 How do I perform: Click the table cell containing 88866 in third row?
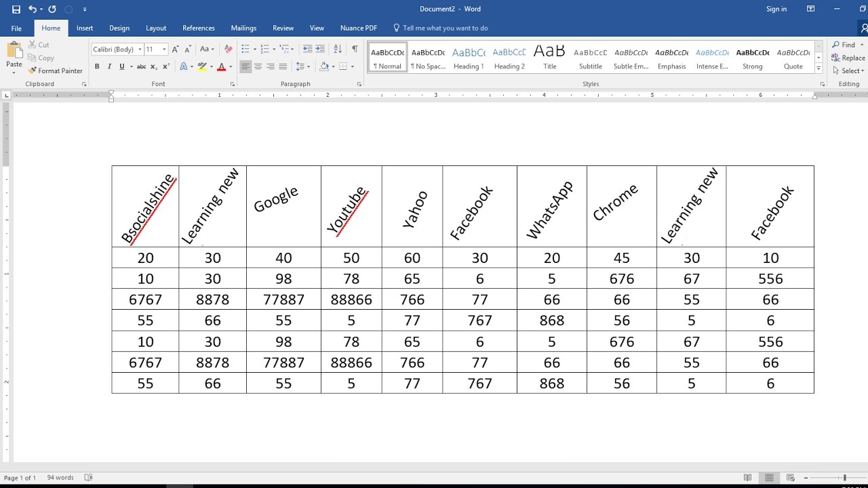[351, 300]
